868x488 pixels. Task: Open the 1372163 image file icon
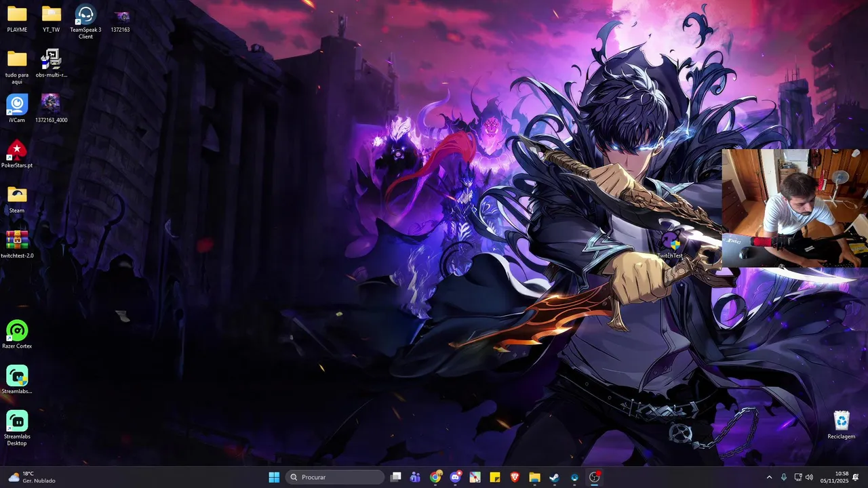(121, 19)
